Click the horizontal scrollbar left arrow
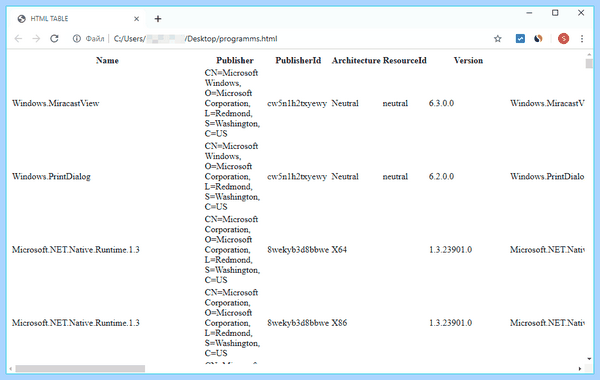 pos(11,369)
